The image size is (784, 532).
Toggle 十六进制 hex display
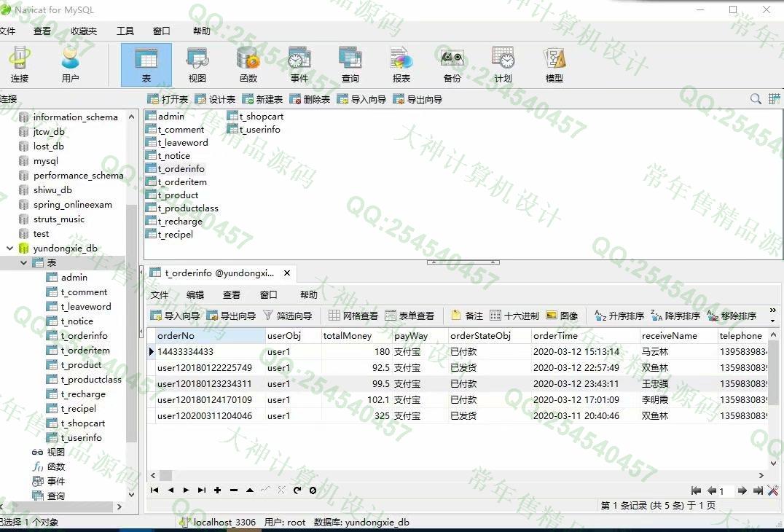[514, 316]
